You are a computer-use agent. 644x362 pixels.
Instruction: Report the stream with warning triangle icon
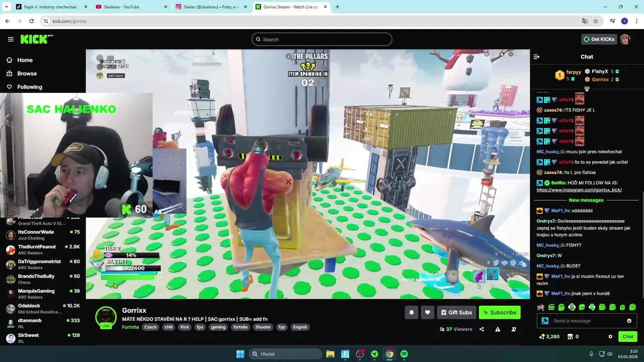pyautogui.click(x=498, y=329)
